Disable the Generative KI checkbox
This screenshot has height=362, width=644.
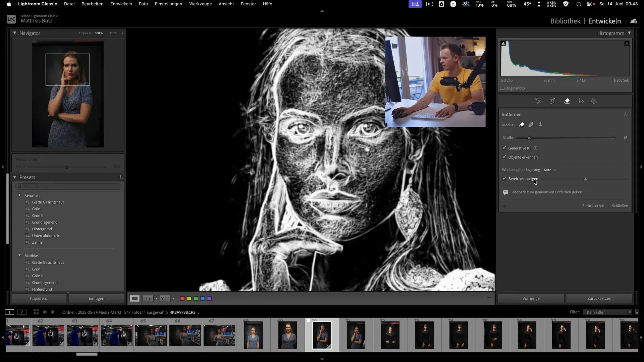pos(504,148)
